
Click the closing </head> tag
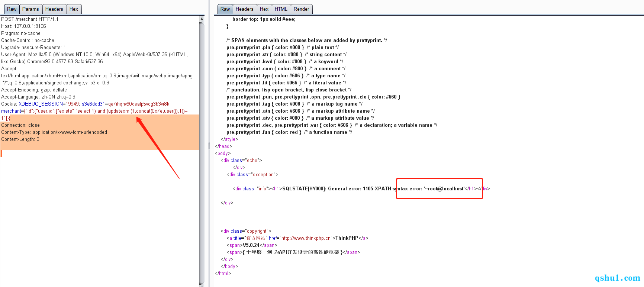[x=223, y=146]
